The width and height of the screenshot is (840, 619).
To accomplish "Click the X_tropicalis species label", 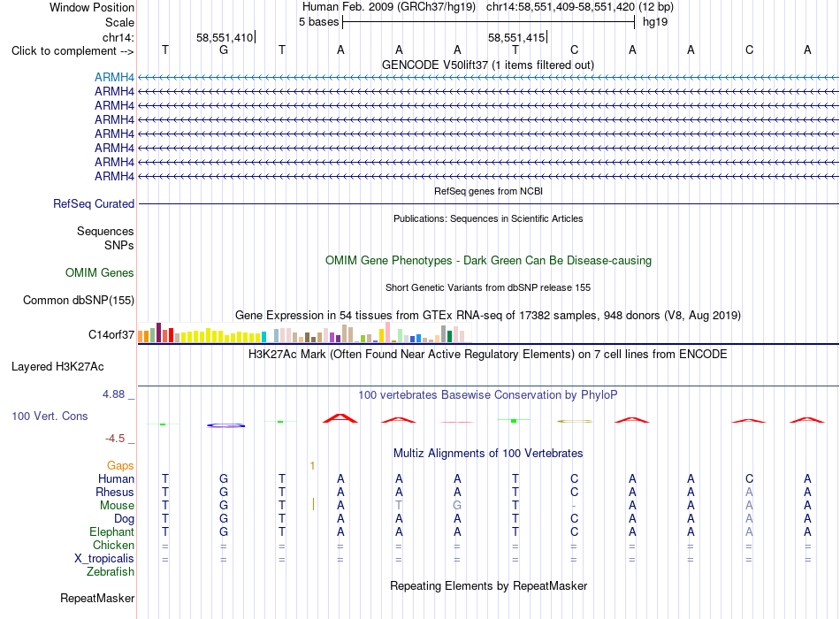I will pyautogui.click(x=104, y=559).
